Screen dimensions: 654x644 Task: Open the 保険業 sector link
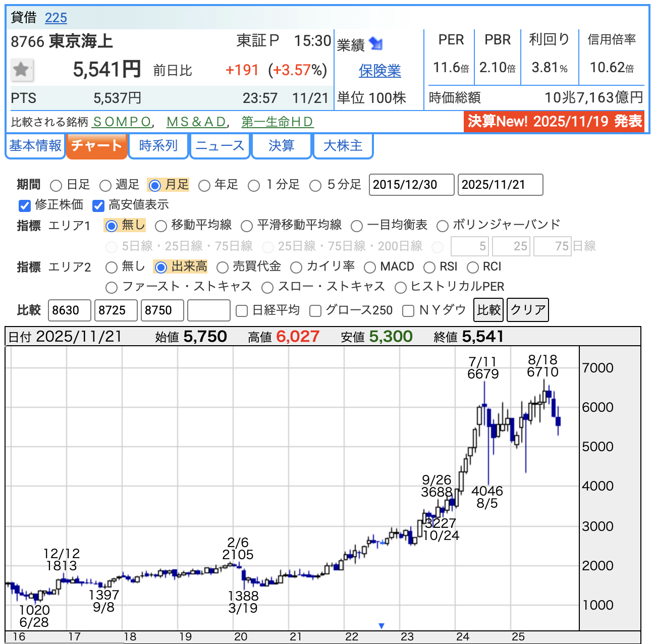click(x=379, y=71)
